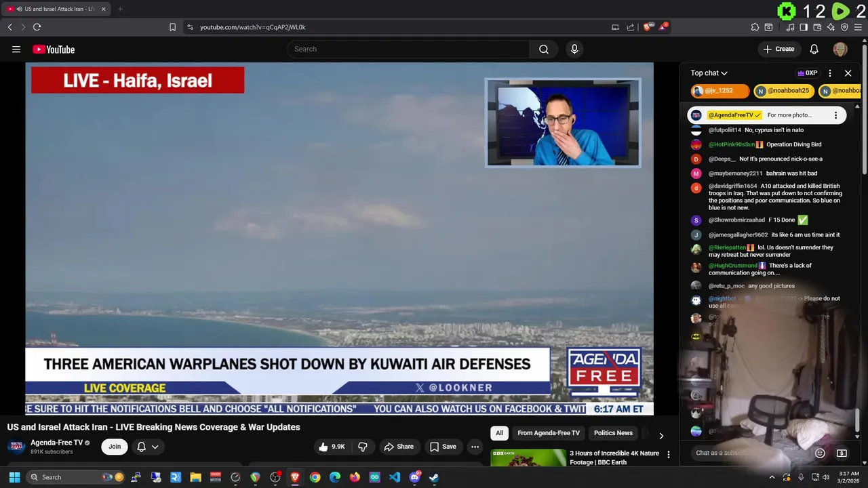This screenshot has height=488, width=868.
Task: Toggle the browser sidebar panel
Action: (x=804, y=27)
